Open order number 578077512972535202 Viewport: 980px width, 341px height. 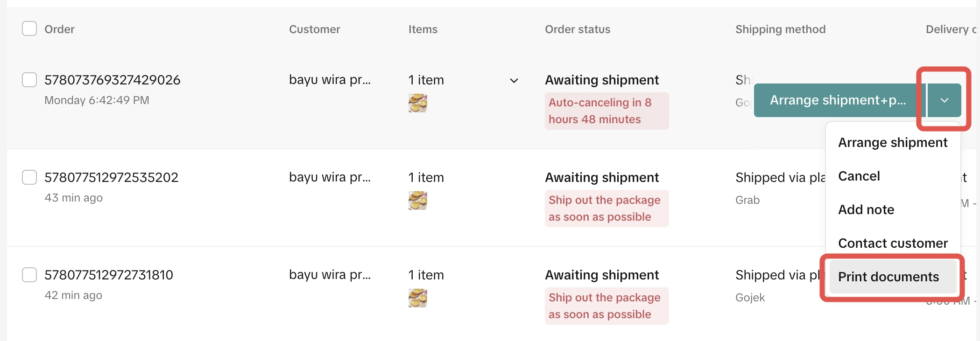pos(111,178)
